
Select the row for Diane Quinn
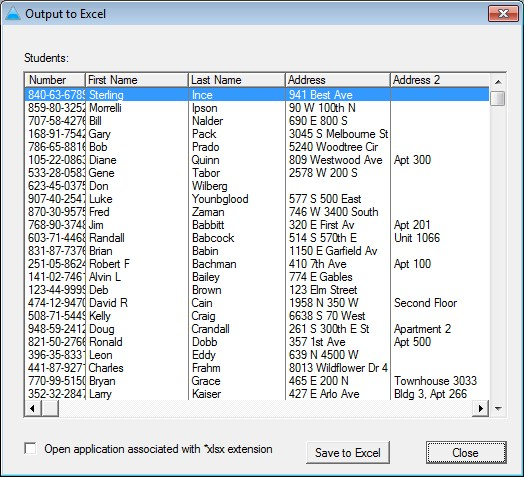pyautogui.click(x=257, y=160)
